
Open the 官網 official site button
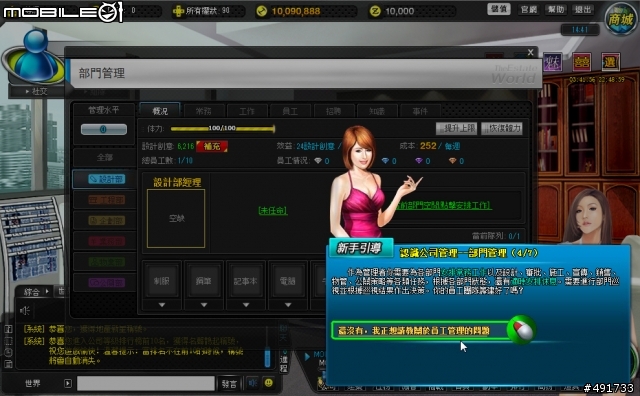pyautogui.click(x=528, y=9)
